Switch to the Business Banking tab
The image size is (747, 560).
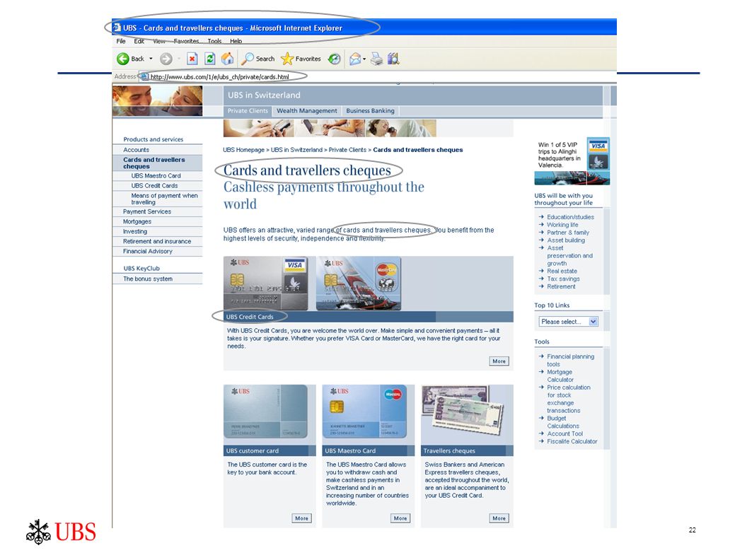point(370,111)
